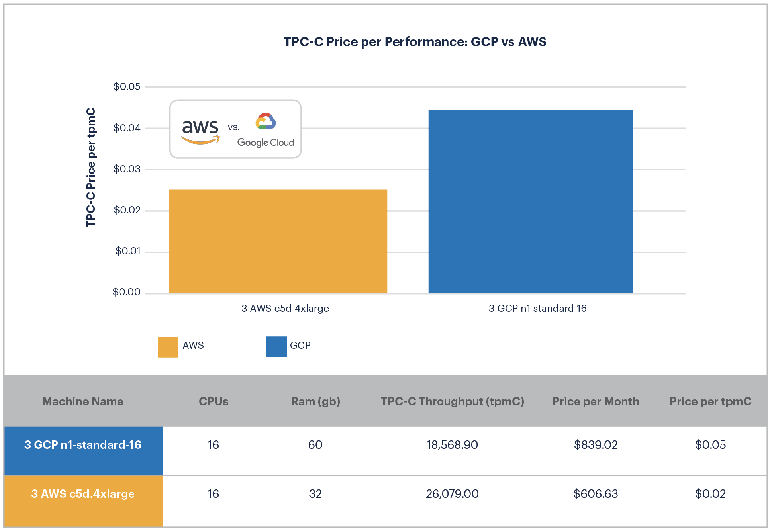Click the $839.02 price cell
The image size is (772, 532).
click(596, 445)
